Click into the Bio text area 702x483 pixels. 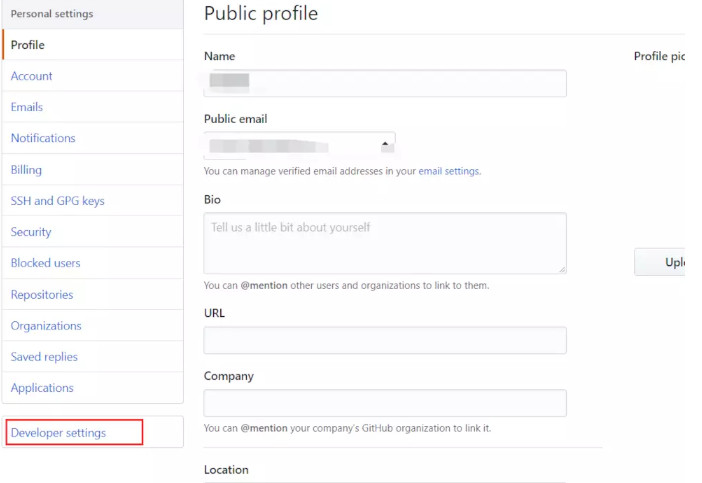[x=385, y=243]
